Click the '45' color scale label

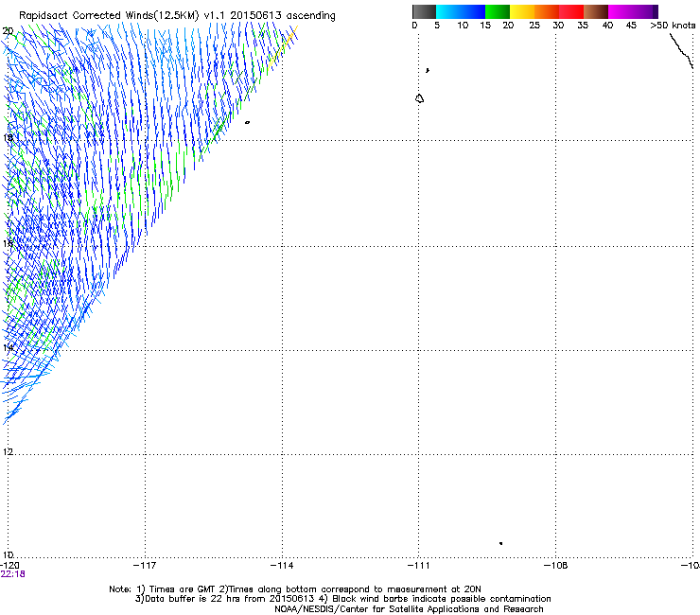click(631, 26)
